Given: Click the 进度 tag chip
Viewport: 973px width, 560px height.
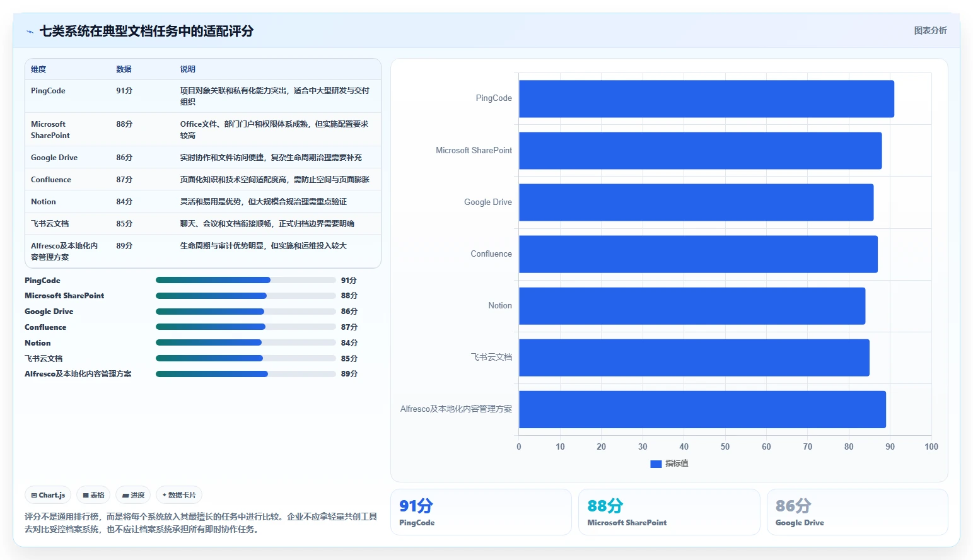Looking at the screenshot, I should (133, 495).
